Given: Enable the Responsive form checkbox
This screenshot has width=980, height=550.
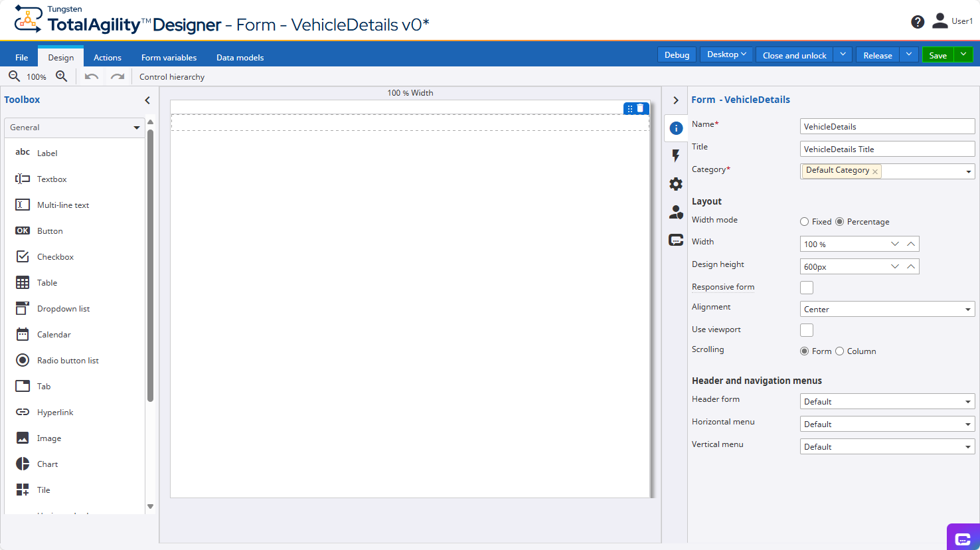Looking at the screenshot, I should click(807, 288).
